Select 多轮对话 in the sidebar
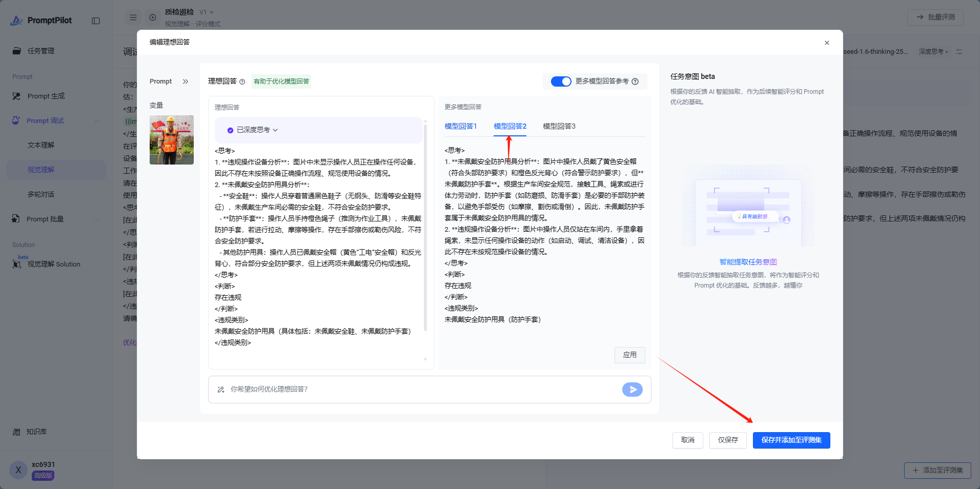Image resolution: width=980 pixels, height=489 pixels. click(56, 194)
